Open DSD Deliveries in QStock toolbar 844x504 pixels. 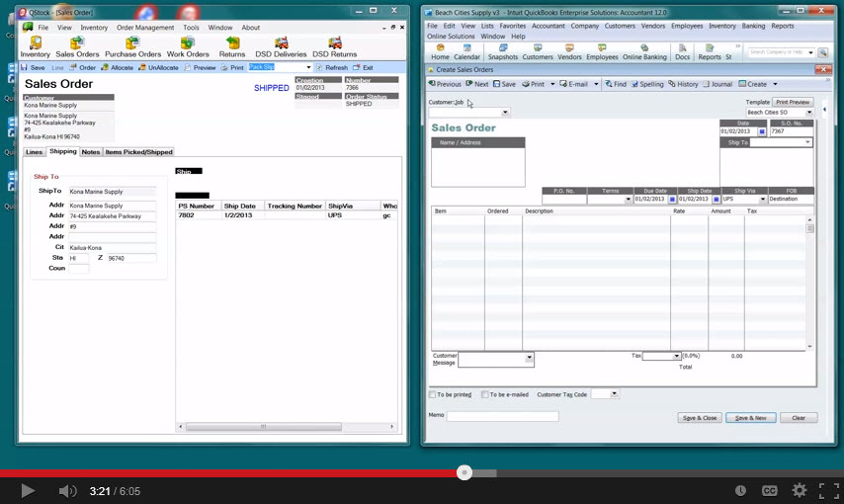pyautogui.click(x=281, y=46)
